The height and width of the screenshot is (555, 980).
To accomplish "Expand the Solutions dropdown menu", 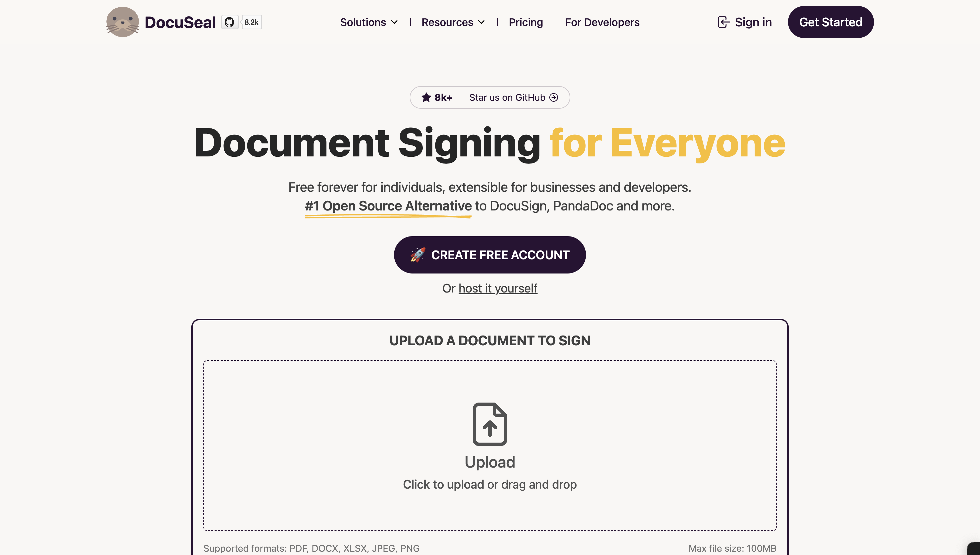I will [369, 22].
